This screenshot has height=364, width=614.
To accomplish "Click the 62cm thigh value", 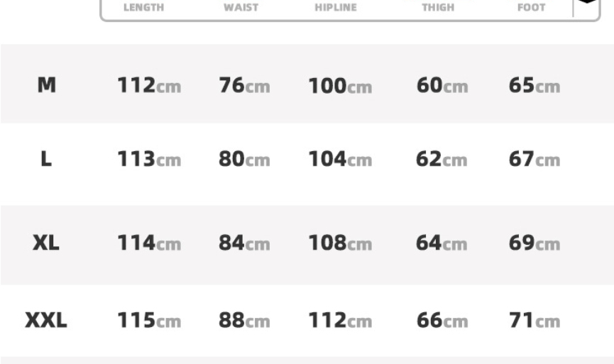I will [x=442, y=160].
